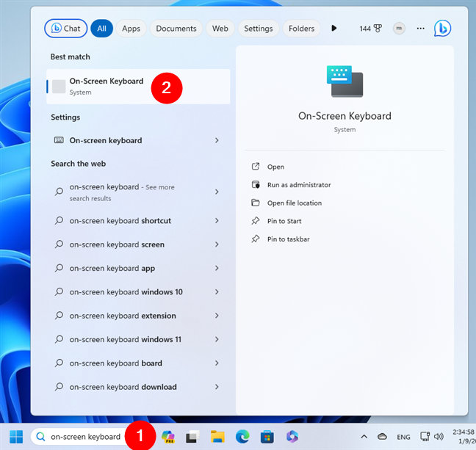The height and width of the screenshot is (450, 476).
Task: Select on-screen keyboard screen suggestion
Action: (138, 244)
